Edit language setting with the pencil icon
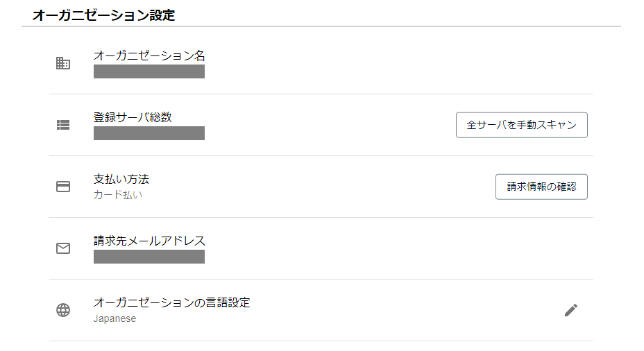The height and width of the screenshot is (351, 644). 571,310
